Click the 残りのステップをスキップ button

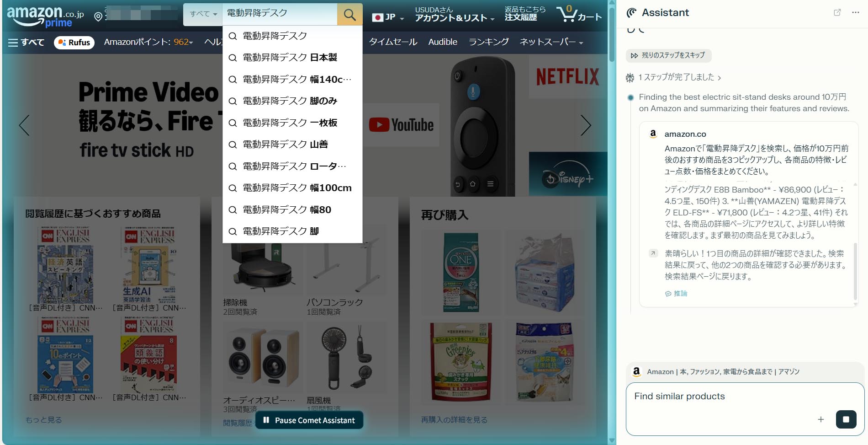pos(668,55)
